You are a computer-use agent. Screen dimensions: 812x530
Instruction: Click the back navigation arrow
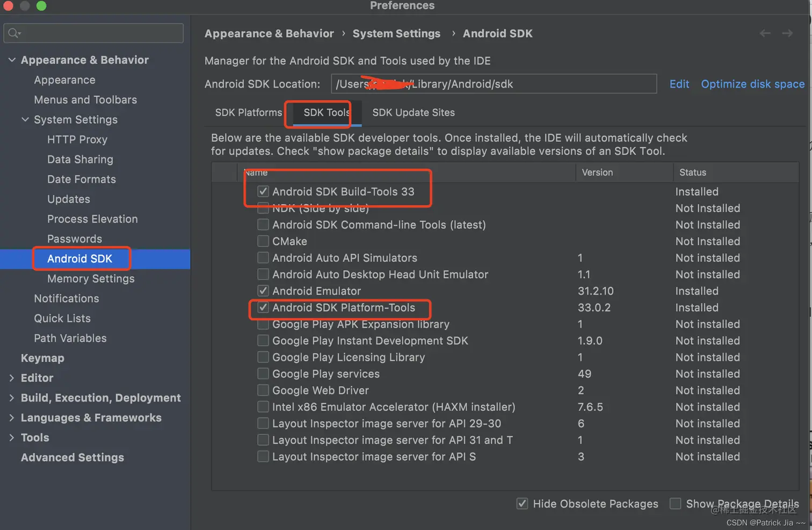(x=765, y=33)
